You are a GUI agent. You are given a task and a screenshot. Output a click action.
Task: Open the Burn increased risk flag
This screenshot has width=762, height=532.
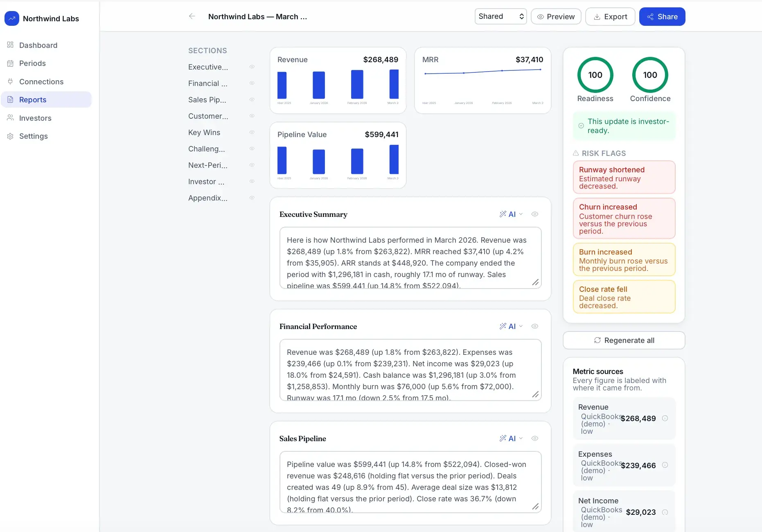pyautogui.click(x=624, y=259)
